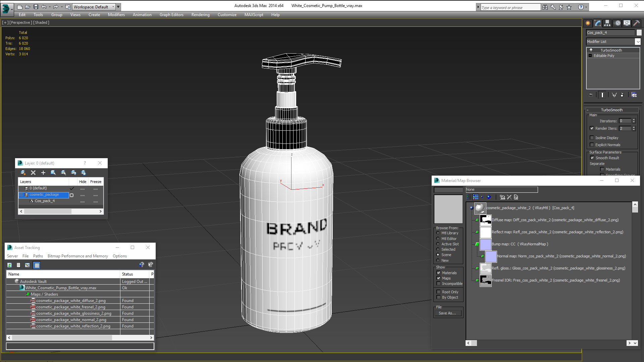
Task: Collapse the cosmetic_package layer
Action: tap(21, 194)
